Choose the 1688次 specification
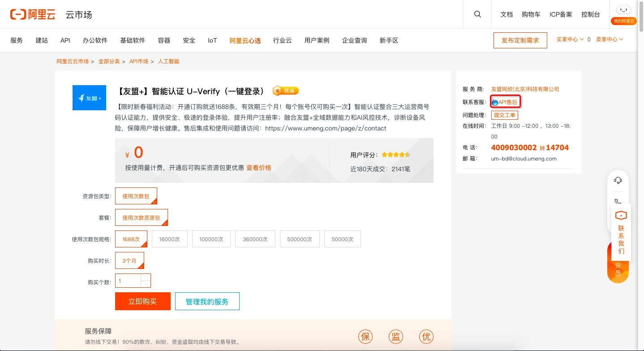The width and height of the screenshot is (644, 351). point(131,239)
